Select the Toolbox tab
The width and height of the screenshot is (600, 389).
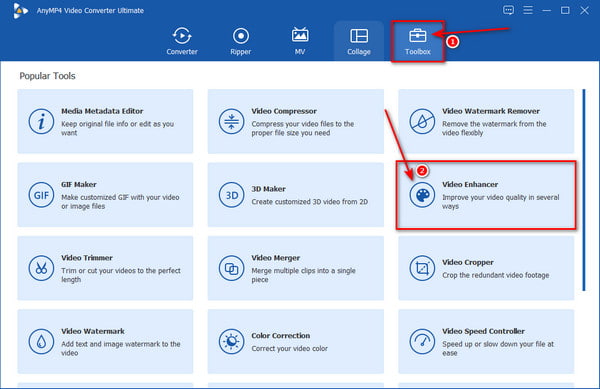pos(417,41)
